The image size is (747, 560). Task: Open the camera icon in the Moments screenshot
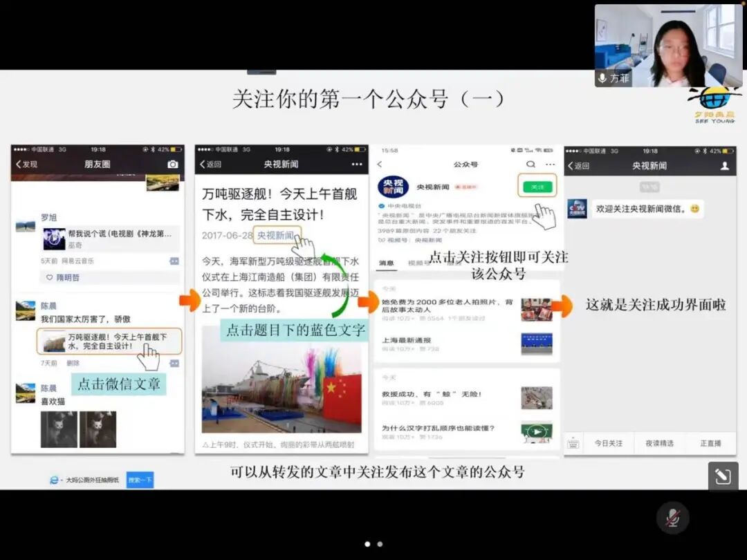pyautogui.click(x=174, y=164)
